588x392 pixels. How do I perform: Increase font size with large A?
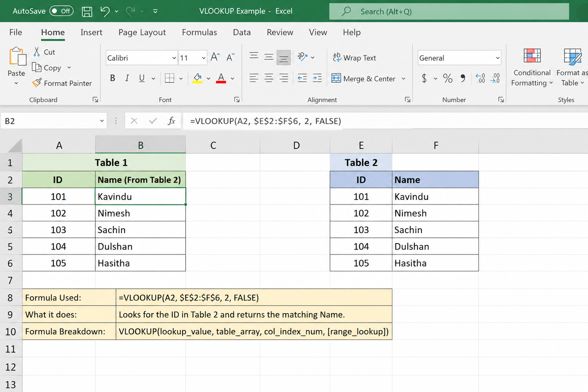[215, 57]
